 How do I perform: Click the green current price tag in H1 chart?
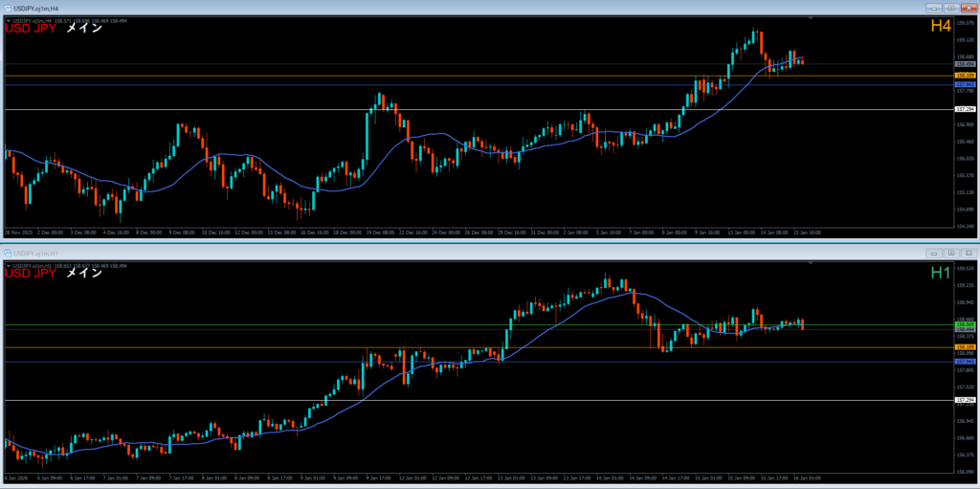click(x=965, y=324)
